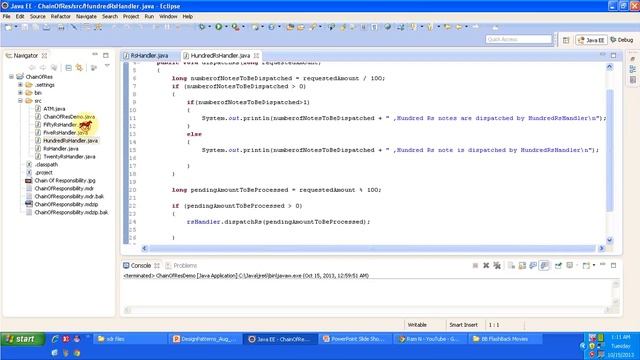Expand the bin folder
Screen dimensions: 640x360
(20, 93)
